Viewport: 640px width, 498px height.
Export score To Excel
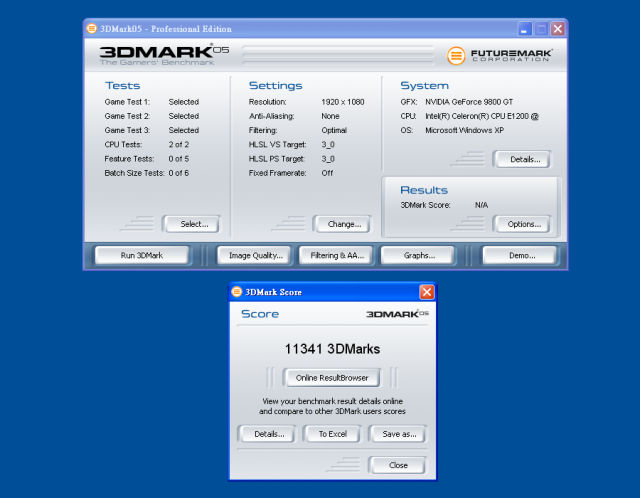tap(332, 434)
